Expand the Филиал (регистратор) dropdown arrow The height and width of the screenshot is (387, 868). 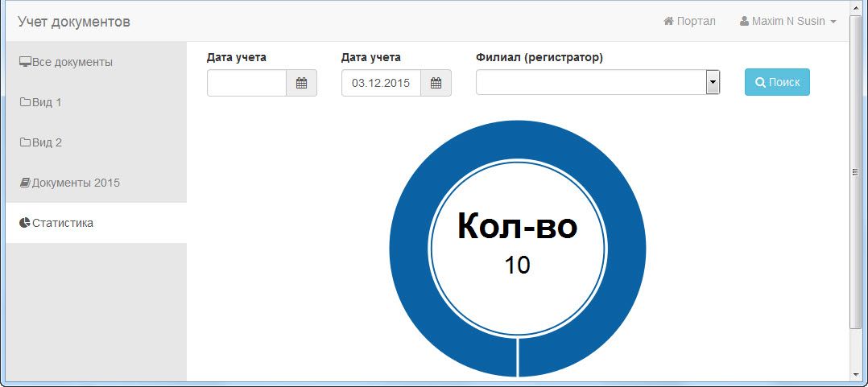pos(712,82)
